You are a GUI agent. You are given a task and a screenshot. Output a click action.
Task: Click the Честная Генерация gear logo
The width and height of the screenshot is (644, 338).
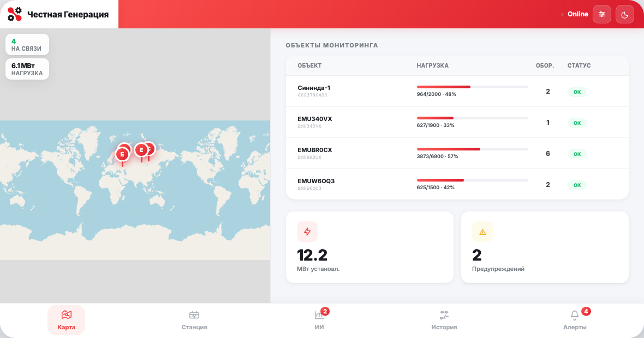pos(14,14)
